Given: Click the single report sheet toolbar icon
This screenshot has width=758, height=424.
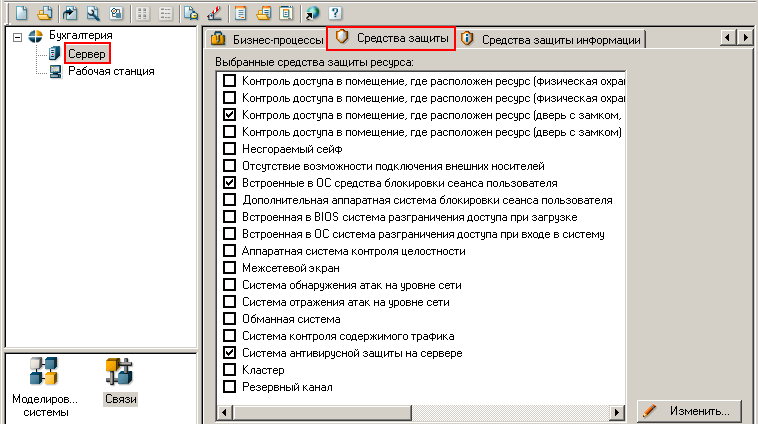Looking at the screenshot, I should pos(240,13).
